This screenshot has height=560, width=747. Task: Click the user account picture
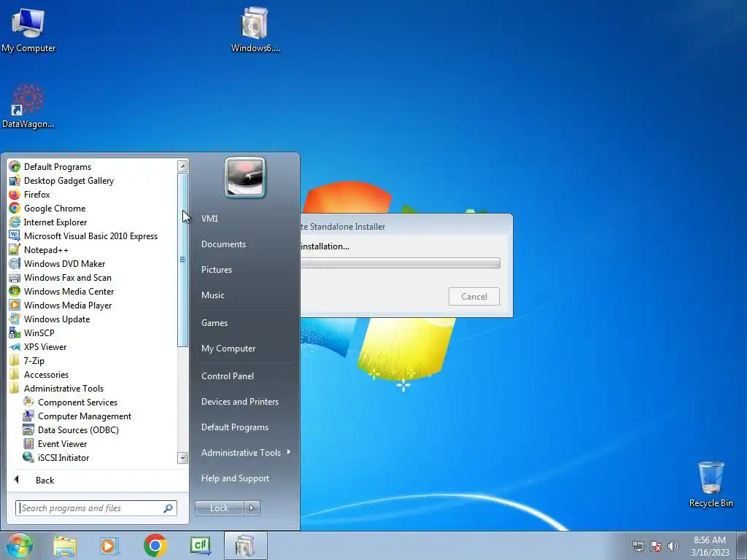pos(245,177)
